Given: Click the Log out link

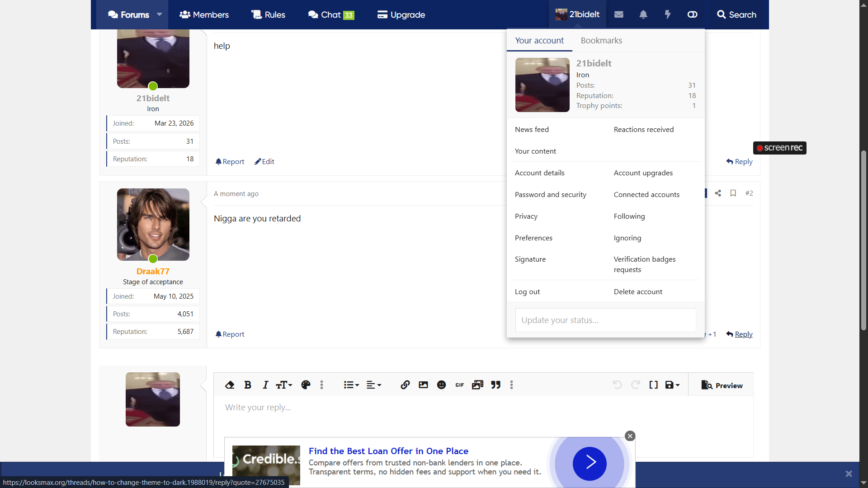Looking at the screenshot, I should pyautogui.click(x=527, y=292).
